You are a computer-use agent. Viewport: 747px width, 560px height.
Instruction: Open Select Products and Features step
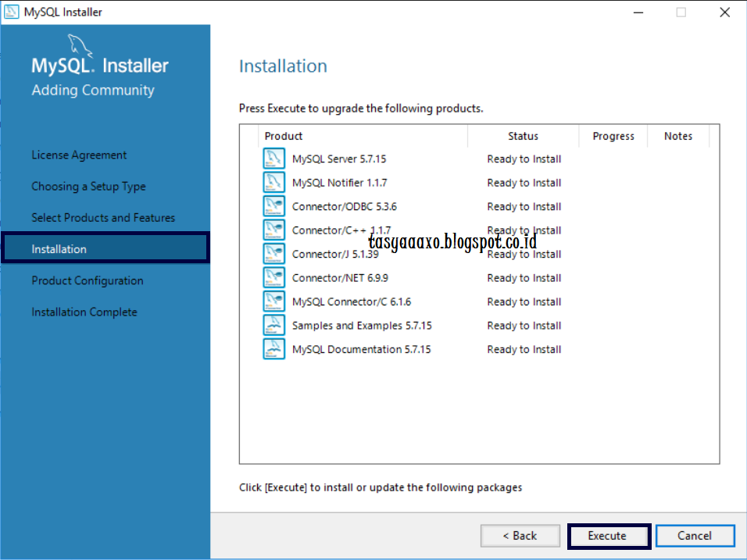(x=103, y=218)
